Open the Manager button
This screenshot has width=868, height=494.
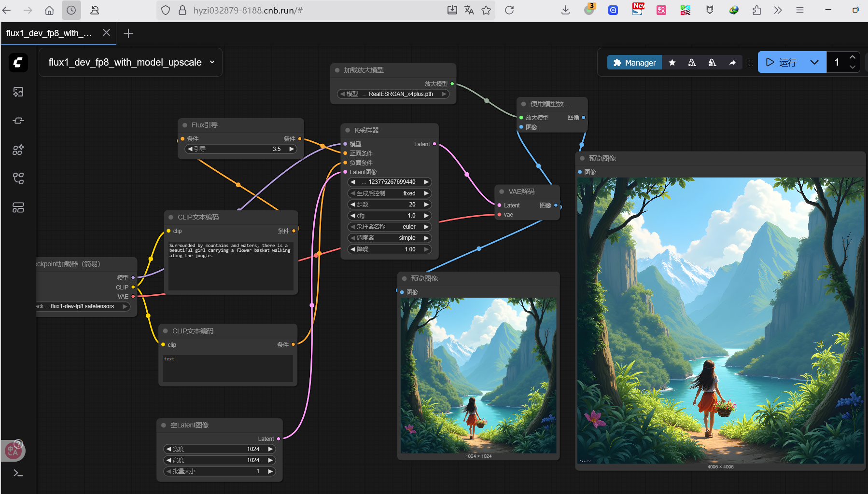coord(634,63)
